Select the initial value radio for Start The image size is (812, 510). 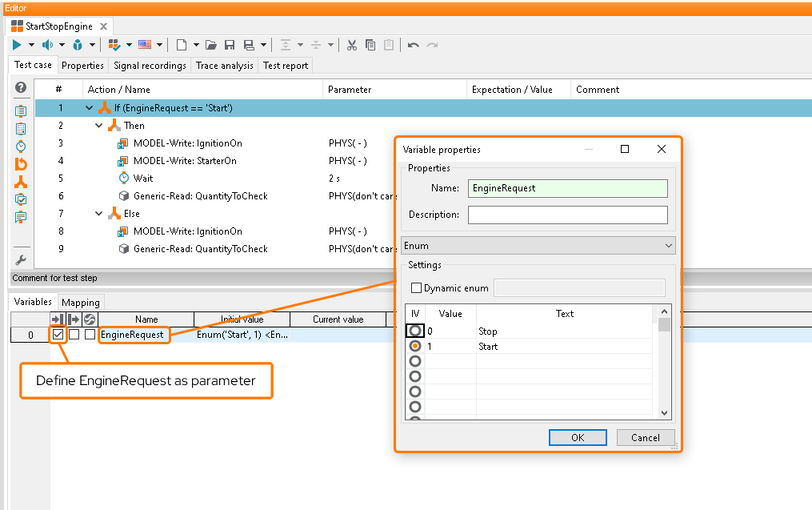pos(415,346)
